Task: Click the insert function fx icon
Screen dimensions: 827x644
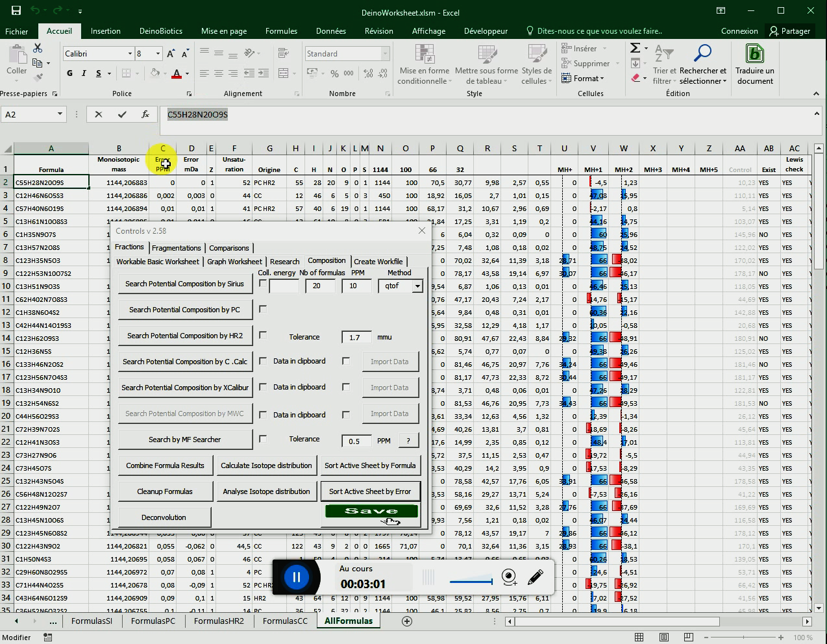Action: (145, 114)
